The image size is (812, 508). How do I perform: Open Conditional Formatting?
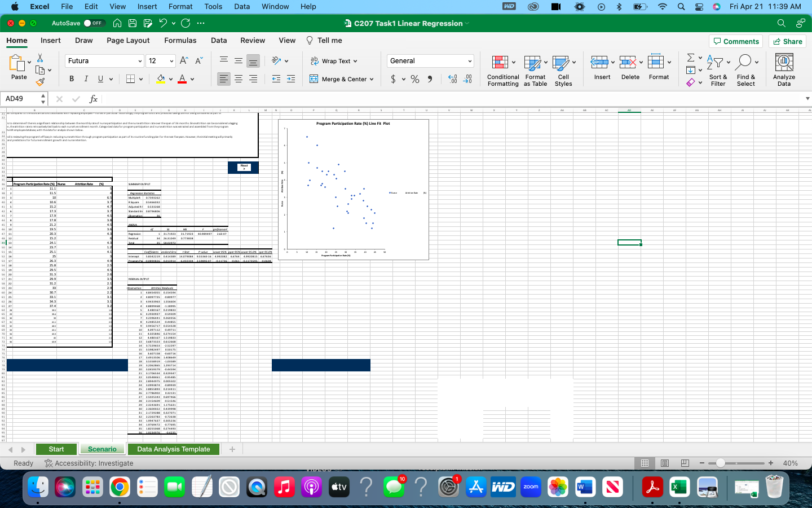tap(503, 71)
